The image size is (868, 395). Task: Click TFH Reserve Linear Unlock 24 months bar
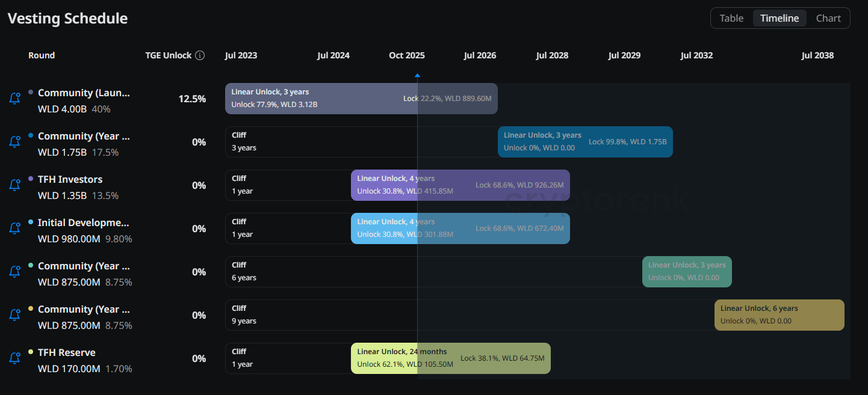click(x=451, y=358)
